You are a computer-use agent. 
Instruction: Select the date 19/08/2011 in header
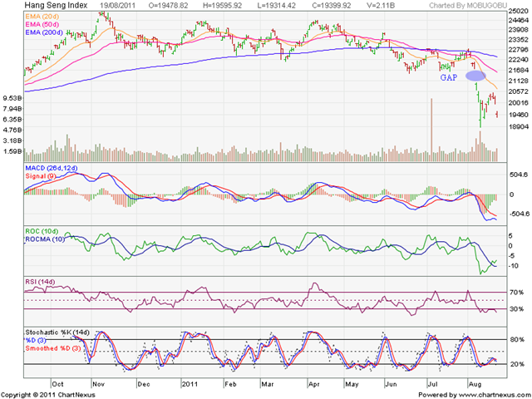(118, 6)
